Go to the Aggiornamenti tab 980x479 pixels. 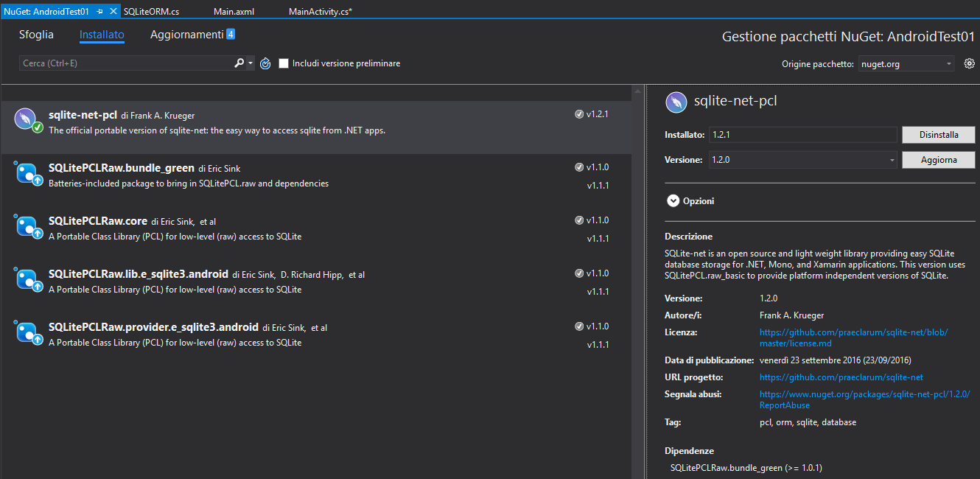tap(186, 35)
